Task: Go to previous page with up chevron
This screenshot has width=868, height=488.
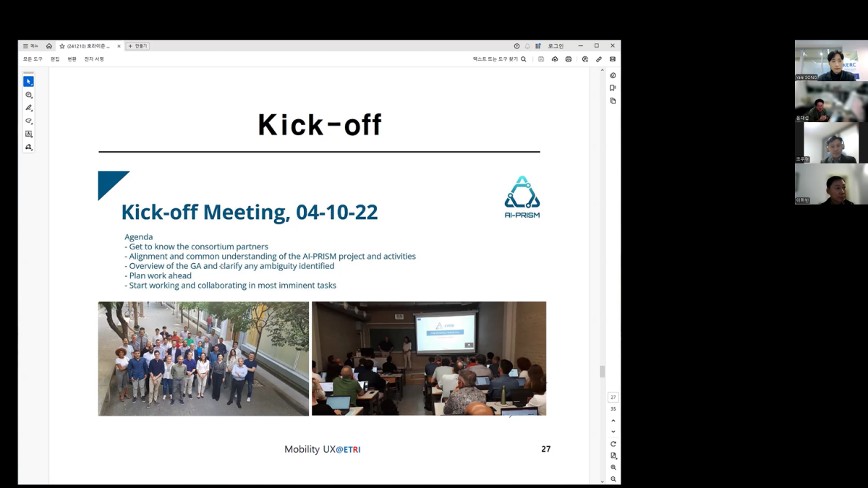Action: click(613, 421)
